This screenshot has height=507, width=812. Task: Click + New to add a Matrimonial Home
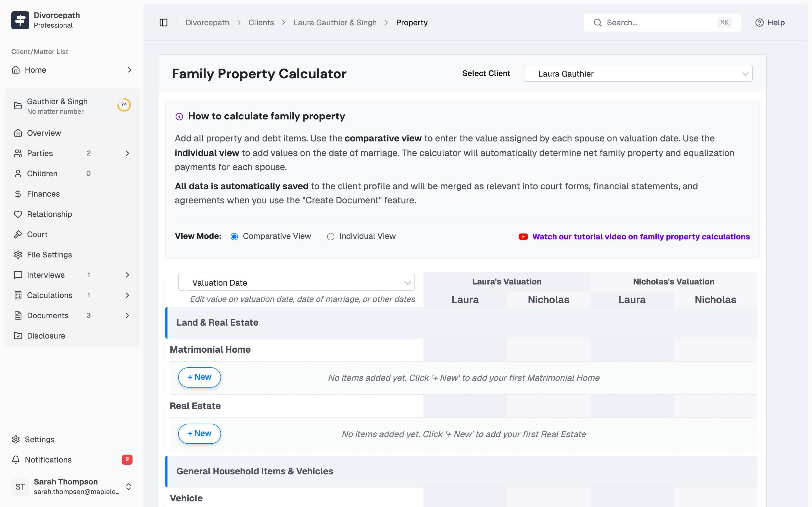tap(199, 377)
